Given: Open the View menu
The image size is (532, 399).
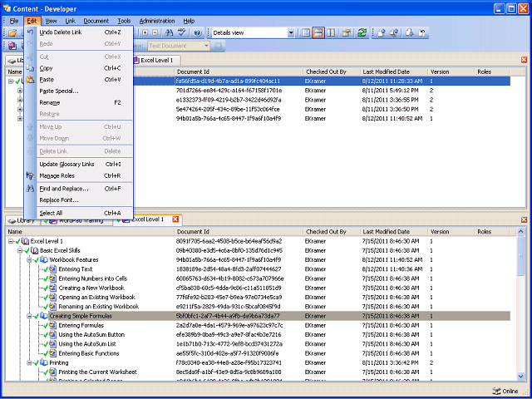Looking at the screenshot, I should (x=51, y=21).
